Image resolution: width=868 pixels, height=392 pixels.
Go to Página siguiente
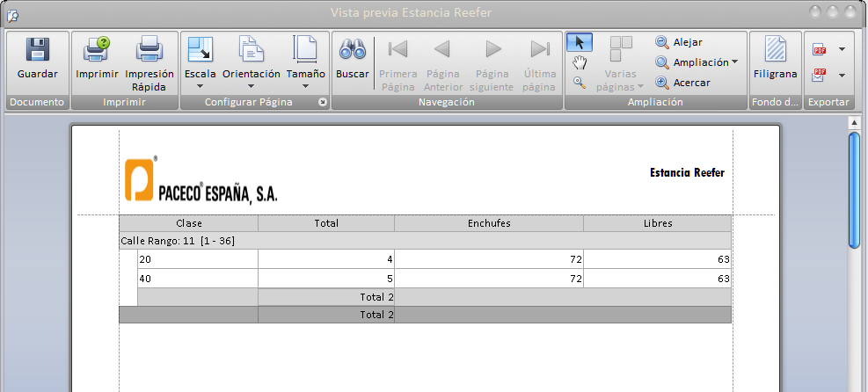[492, 63]
